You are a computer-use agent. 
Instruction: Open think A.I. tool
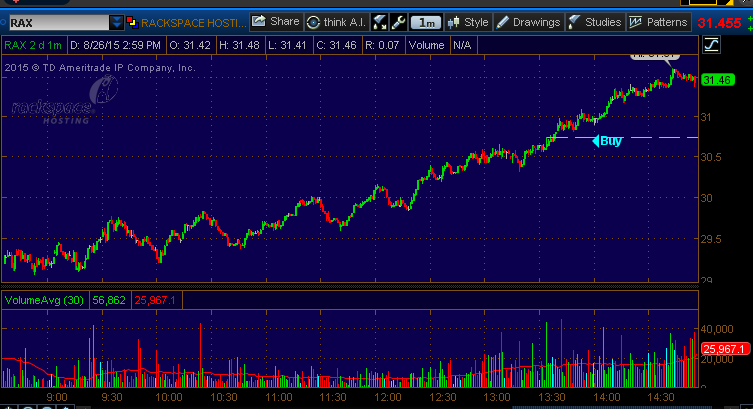(336, 21)
